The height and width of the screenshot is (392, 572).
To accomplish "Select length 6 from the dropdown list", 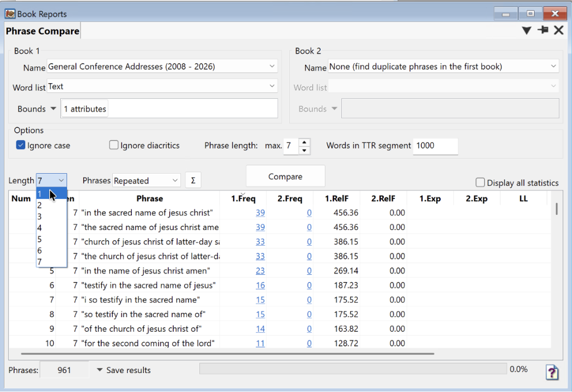I will click(51, 250).
